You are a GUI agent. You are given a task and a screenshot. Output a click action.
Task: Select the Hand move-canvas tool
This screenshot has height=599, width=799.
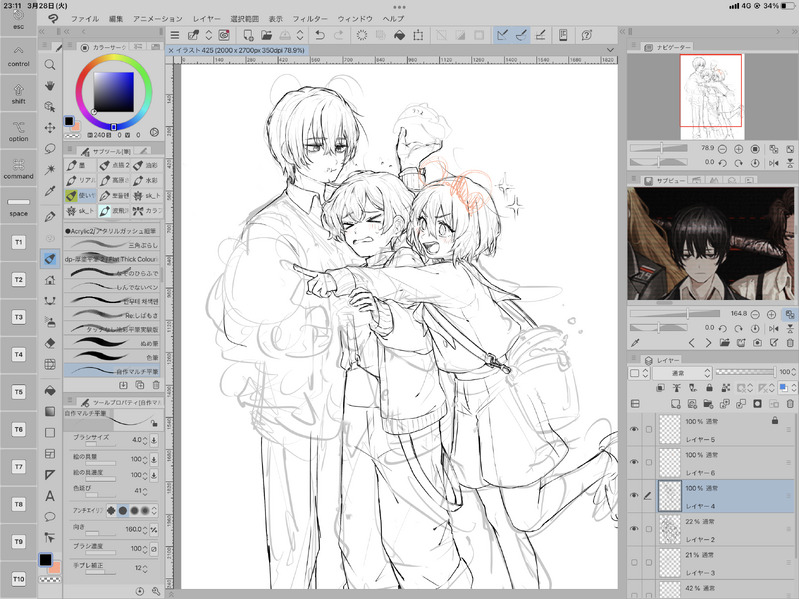(49, 86)
